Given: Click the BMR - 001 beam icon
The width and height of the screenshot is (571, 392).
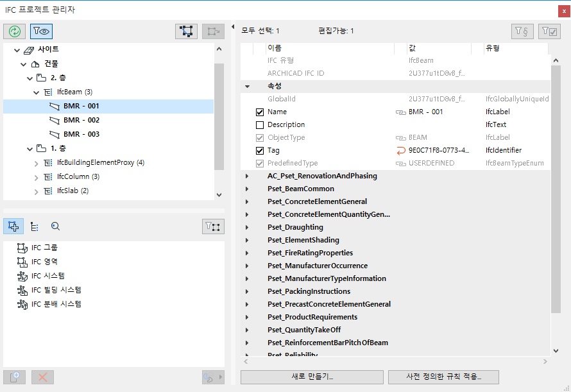Looking at the screenshot, I should (x=55, y=107).
